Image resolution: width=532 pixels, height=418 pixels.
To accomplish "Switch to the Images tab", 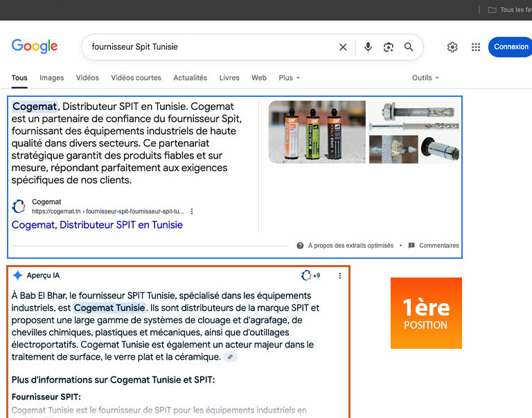I will pos(52,78).
